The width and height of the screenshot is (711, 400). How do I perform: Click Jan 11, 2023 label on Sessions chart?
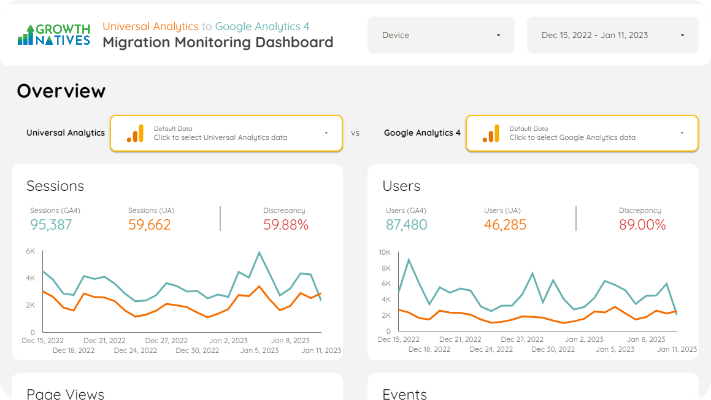(321, 350)
